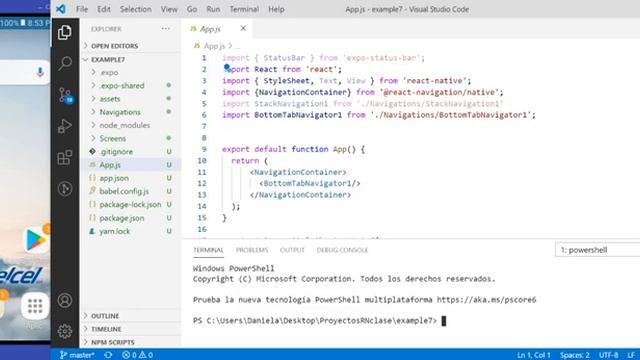
Task: Click UTF-8 encoding in status bar
Action: (608, 355)
